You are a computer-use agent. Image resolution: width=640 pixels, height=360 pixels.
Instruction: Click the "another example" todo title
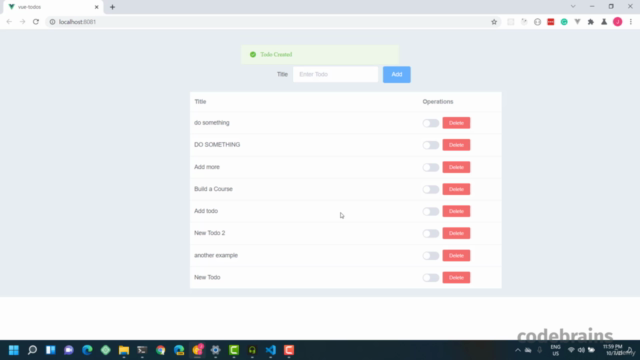pyautogui.click(x=216, y=255)
